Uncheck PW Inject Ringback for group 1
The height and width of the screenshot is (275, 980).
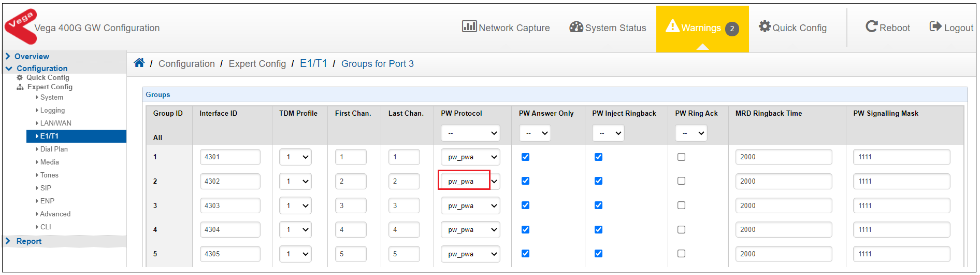coord(598,157)
